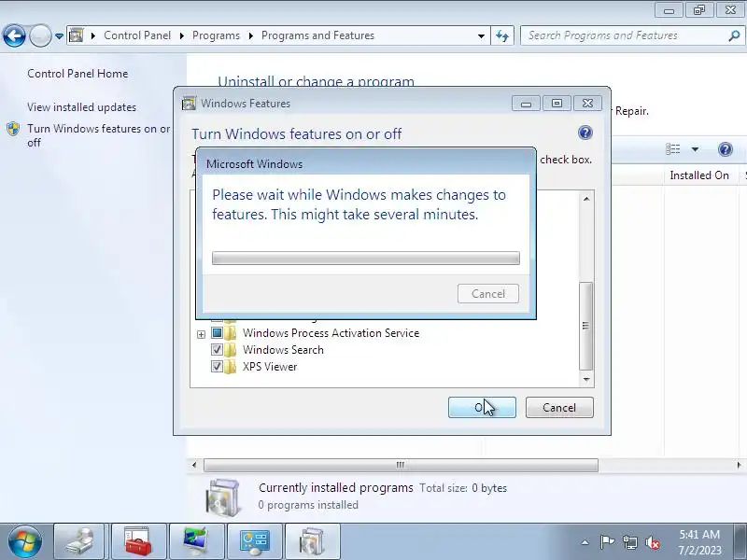The width and height of the screenshot is (747, 560).
Task: Click the Installed On column header
Action: click(699, 175)
